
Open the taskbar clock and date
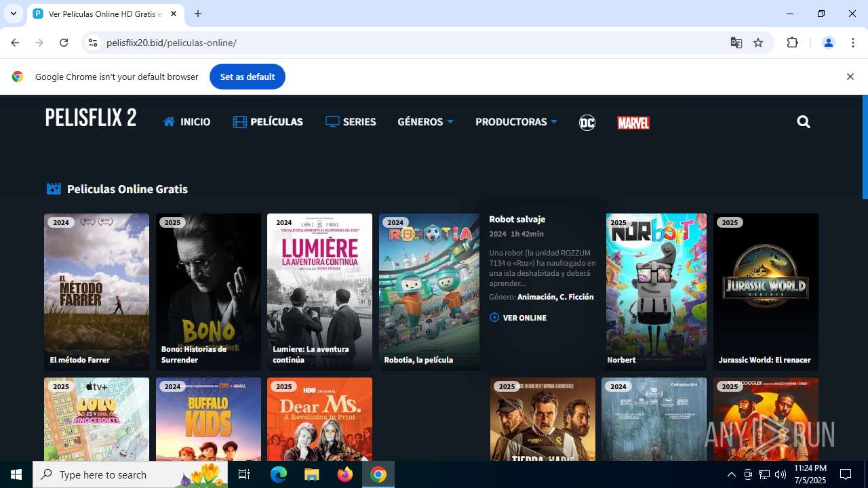pos(810,474)
